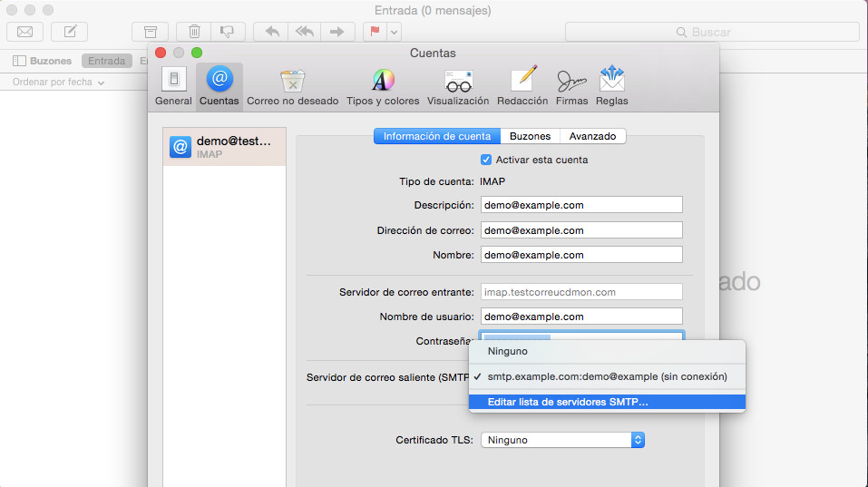Viewport: 868px width, 487px height.
Task: Close the Cuentas preferences window
Action: point(161,53)
